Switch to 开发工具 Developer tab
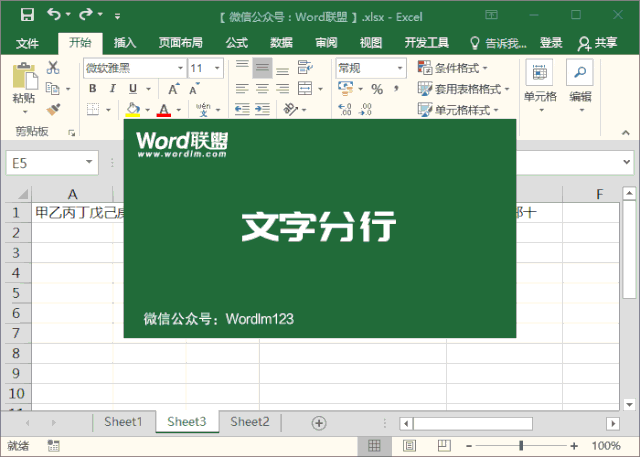This screenshot has width=640, height=457. (x=427, y=42)
